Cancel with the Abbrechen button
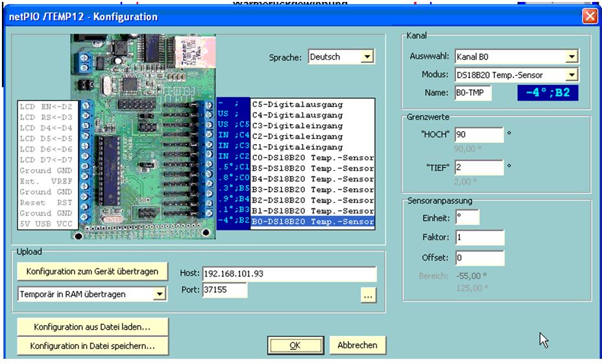Image resolution: width=602 pixels, height=364 pixels. coord(357,345)
